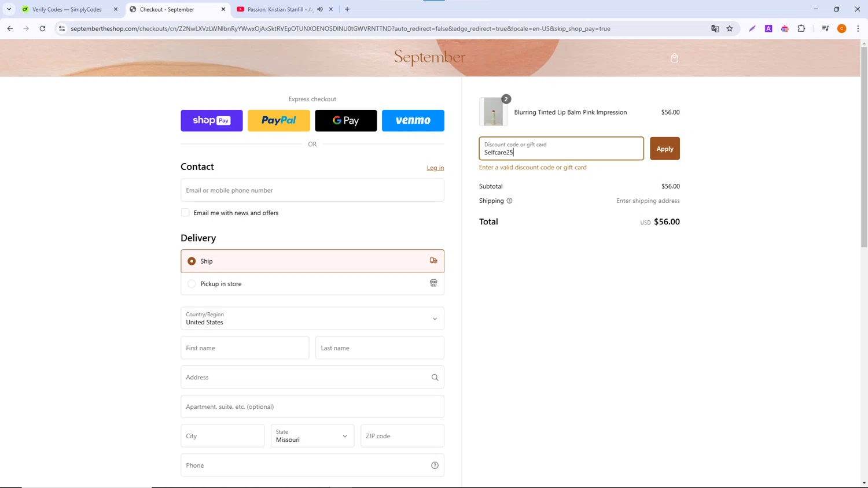
Task: Click 'Enter a valid discount code' error text
Action: 532,167
